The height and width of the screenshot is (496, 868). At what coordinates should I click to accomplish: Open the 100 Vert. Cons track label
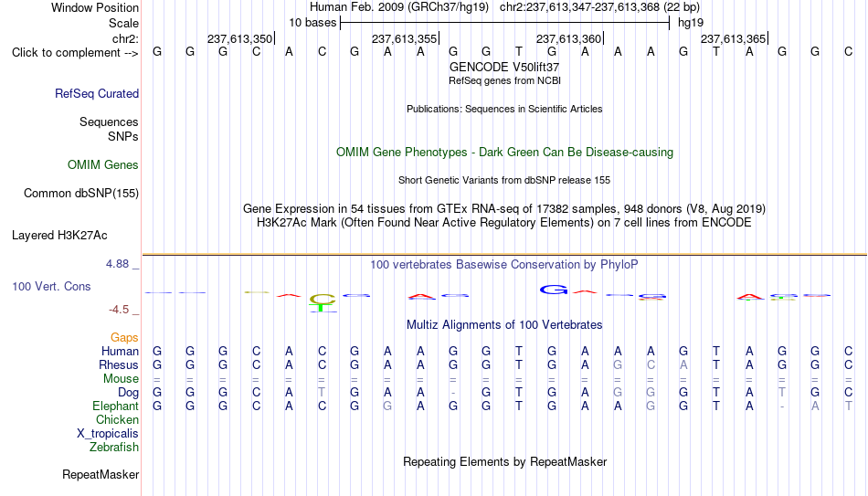[51, 286]
